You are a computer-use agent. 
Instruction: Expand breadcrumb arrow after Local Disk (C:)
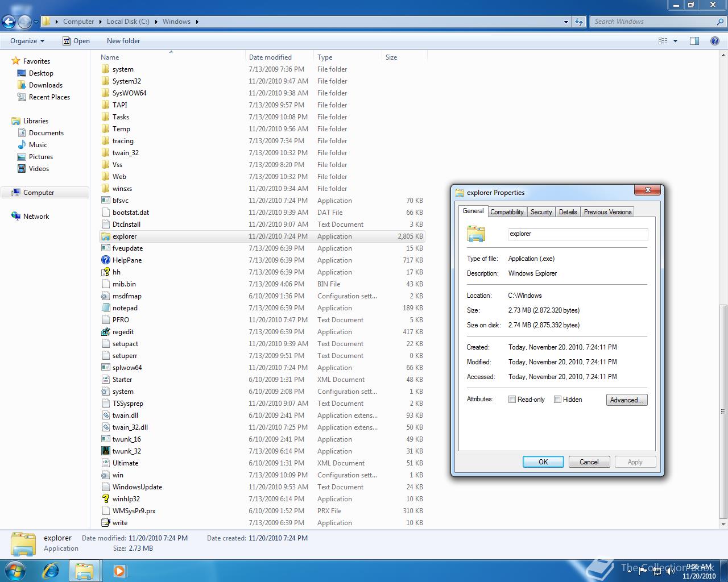[x=156, y=22]
